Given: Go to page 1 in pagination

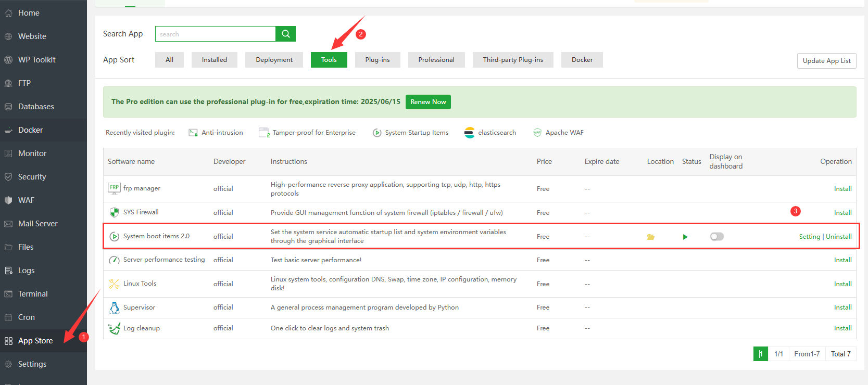Looking at the screenshot, I should pyautogui.click(x=760, y=354).
